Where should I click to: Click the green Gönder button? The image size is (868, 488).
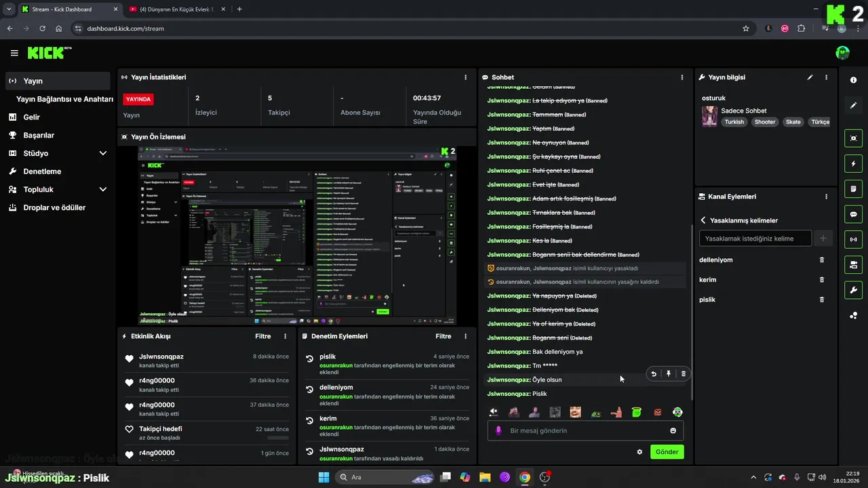click(667, 451)
